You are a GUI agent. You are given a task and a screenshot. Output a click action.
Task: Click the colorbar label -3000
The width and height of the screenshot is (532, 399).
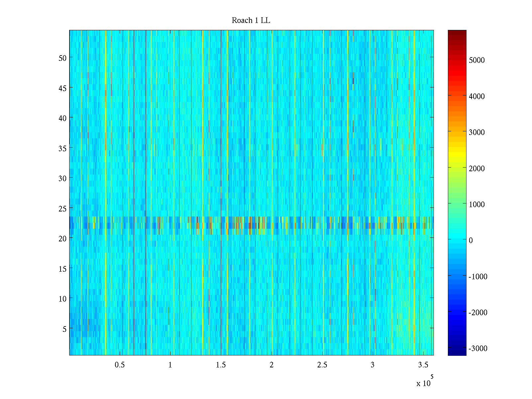click(x=478, y=348)
